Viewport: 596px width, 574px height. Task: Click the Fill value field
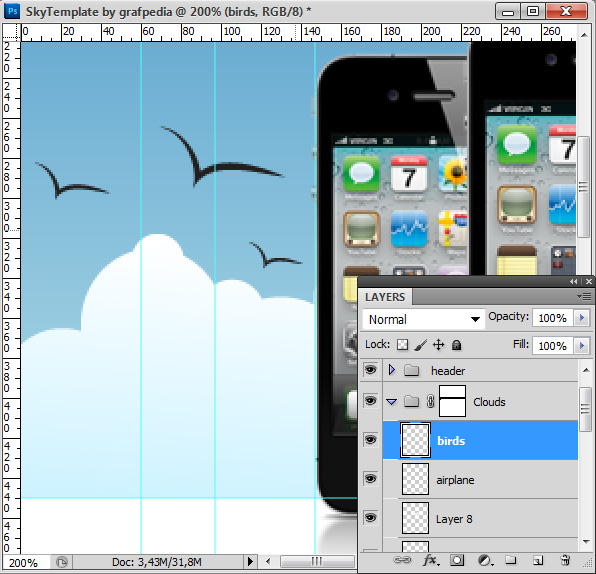point(553,346)
